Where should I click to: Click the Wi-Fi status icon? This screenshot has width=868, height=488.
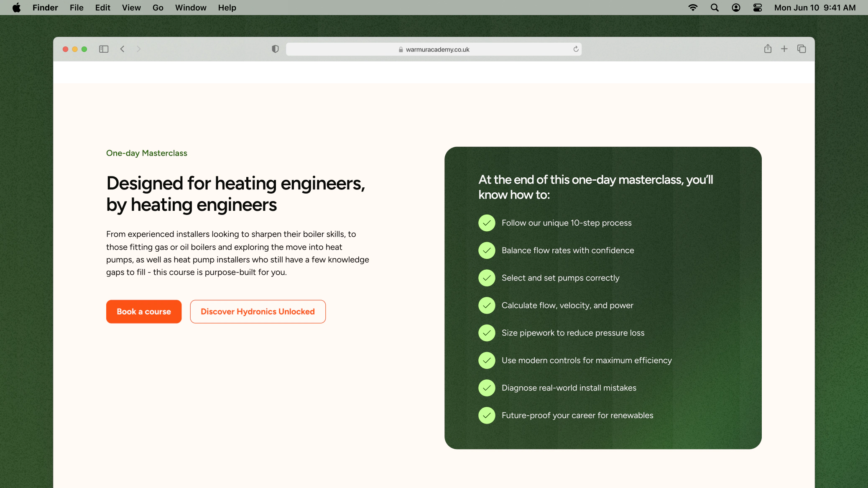tap(693, 8)
